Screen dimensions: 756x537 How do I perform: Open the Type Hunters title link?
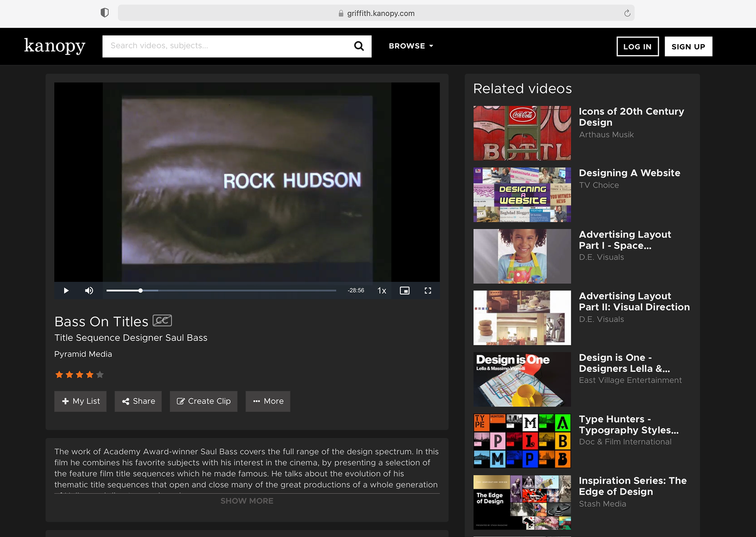pyautogui.click(x=628, y=424)
